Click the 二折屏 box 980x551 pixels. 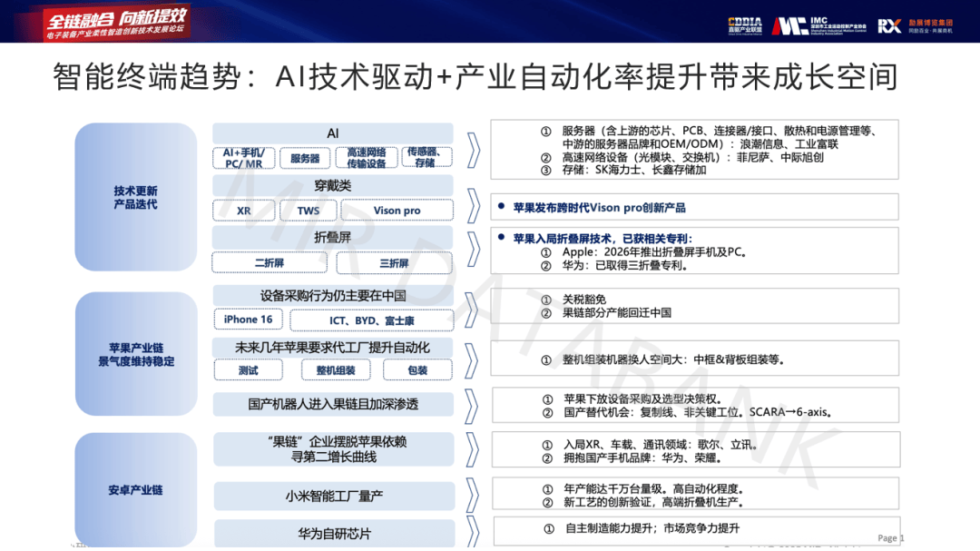point(269,262)
